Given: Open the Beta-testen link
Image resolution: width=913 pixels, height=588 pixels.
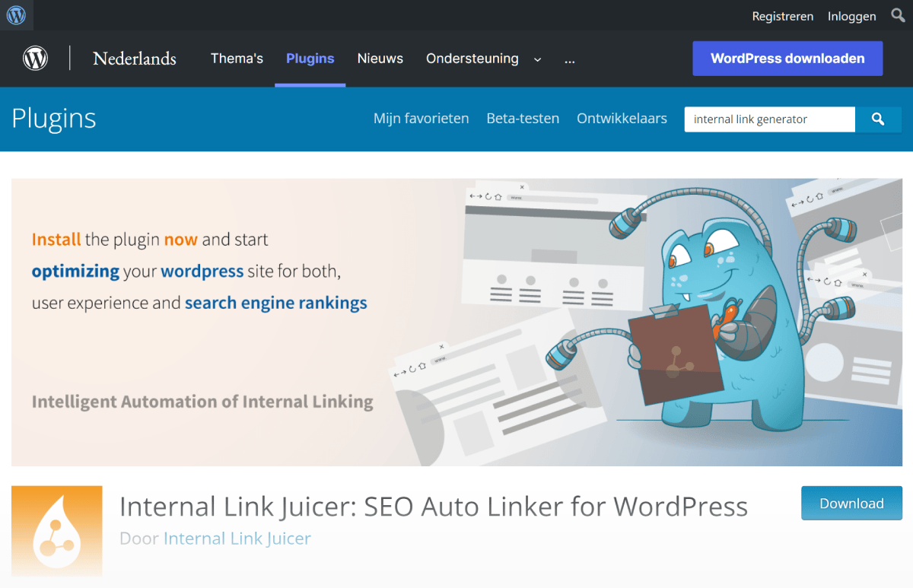Looking at the screenshot, I should (523, 119).
